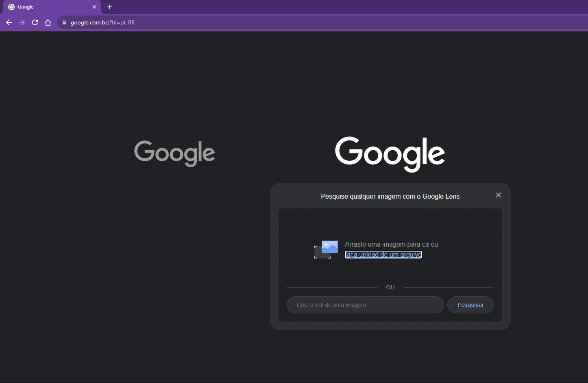The height and width of the screenshot is (383, 588).
Task: Focus the 'Cole o link de uma imagem' field
Action: (365, 305)
